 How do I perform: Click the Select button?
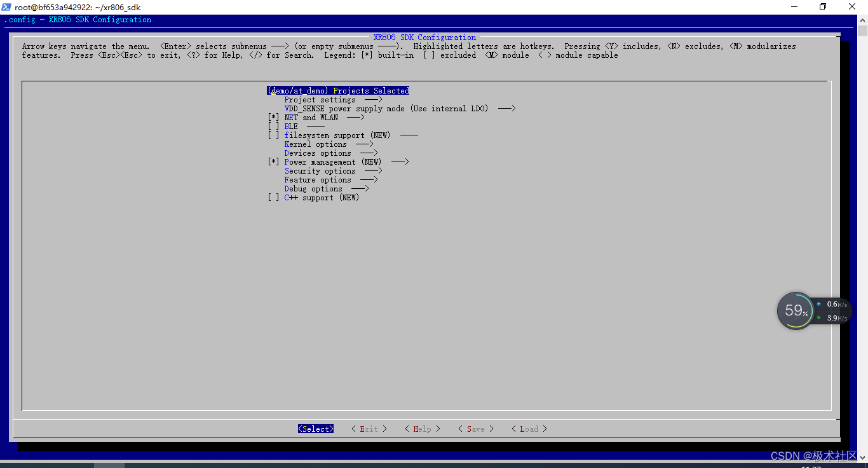pyautogui.click(x=316, y=429)
